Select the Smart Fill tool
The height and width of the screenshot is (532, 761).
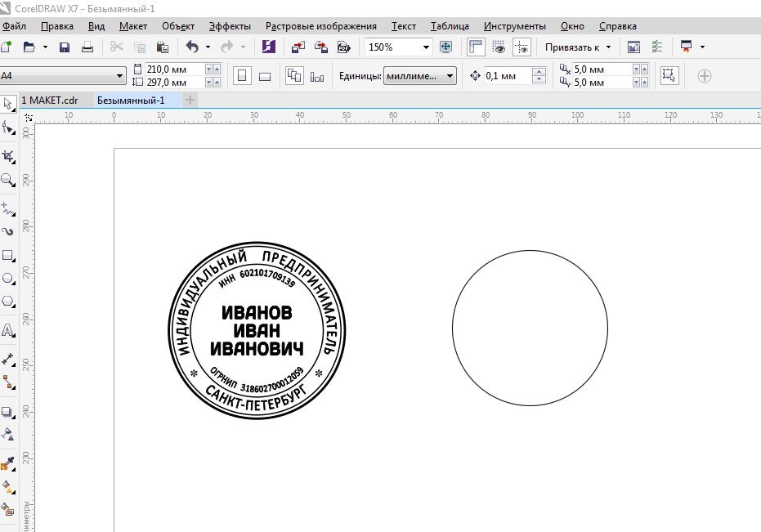coord(8,509)
